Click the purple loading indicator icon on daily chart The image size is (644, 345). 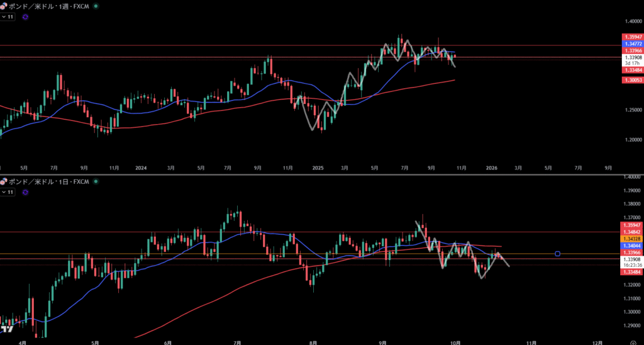[25, 191]
